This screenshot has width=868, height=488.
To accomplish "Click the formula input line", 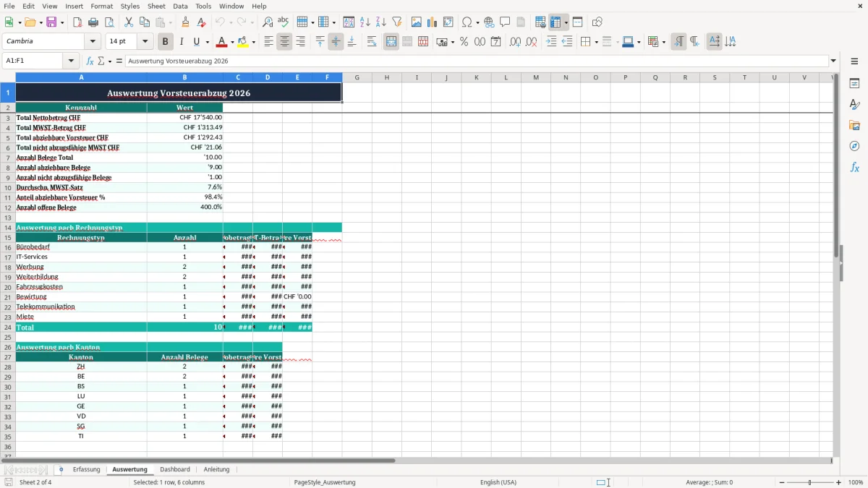I will coord(476,61).
